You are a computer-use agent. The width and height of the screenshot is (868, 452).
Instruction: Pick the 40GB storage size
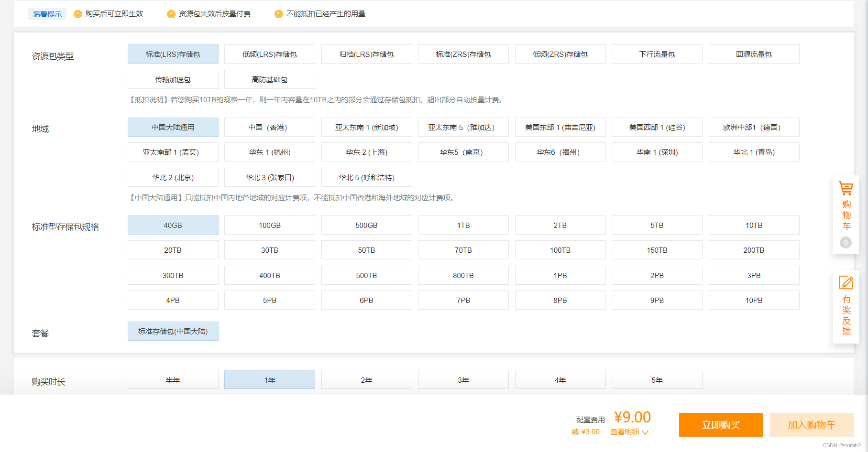[173, 225]
